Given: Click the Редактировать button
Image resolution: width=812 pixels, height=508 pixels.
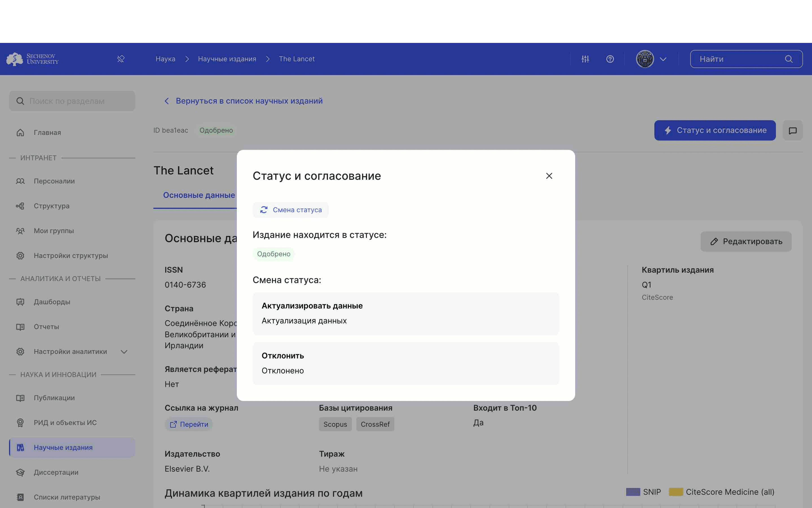Looking at the screenshot, I should pos(746,242).
